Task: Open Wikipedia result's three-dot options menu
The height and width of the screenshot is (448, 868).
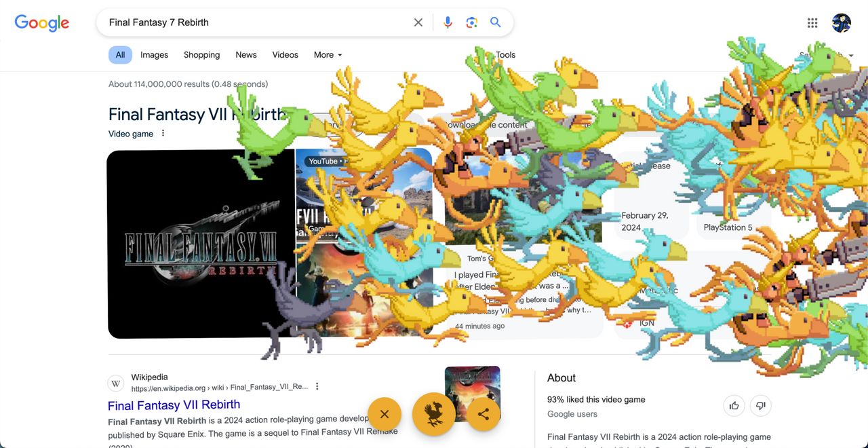Action: click(317, 386)
